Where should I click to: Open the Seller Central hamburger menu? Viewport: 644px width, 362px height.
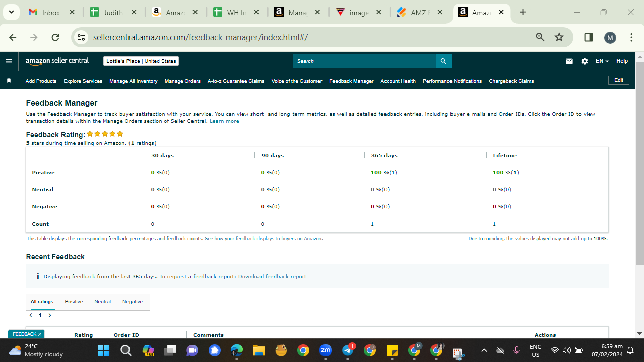coord(9,61)
